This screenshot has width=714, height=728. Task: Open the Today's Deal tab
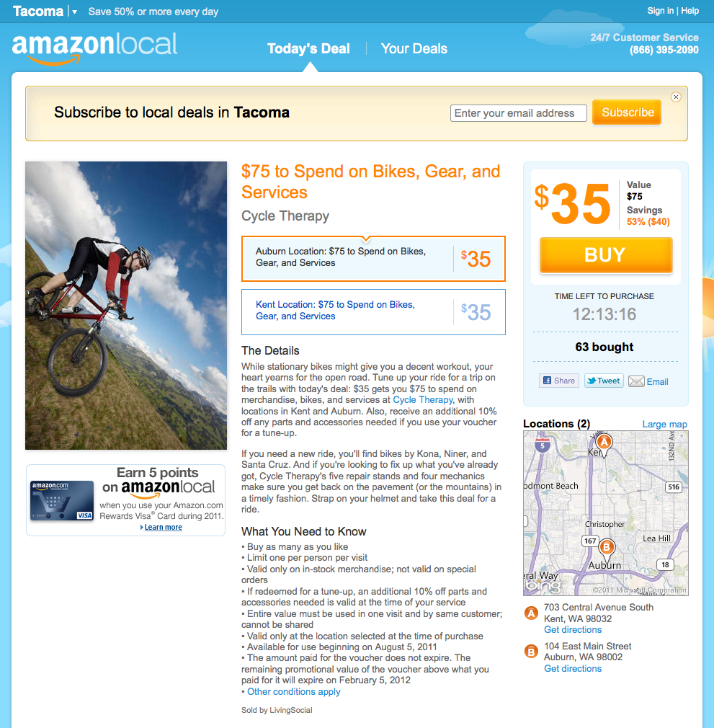tap(308, 49)
